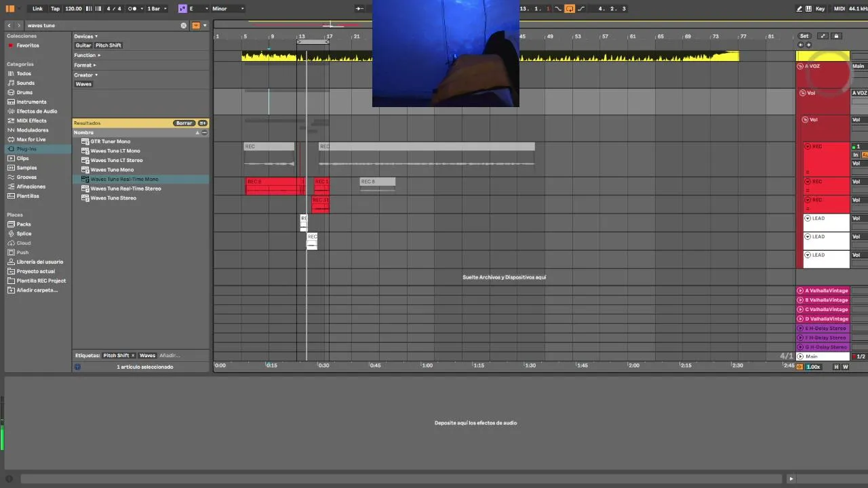Expand the Function filter group
The height and width of the screenshot is (488, 868).
pos(87,56)
